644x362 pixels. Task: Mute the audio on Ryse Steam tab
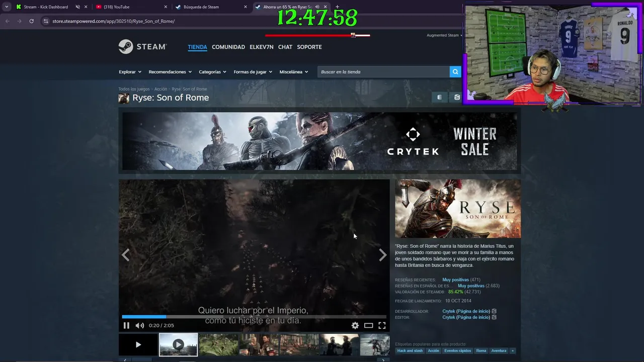tap(317, 7)
